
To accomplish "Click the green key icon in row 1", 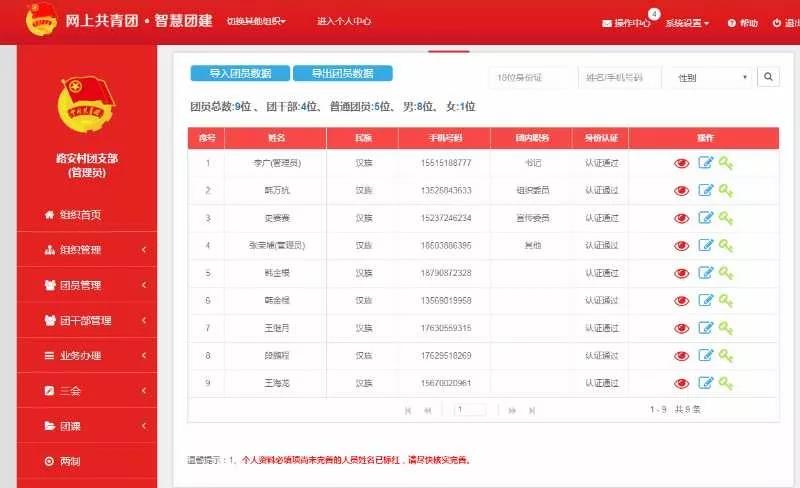I will (x=726, y=163).
